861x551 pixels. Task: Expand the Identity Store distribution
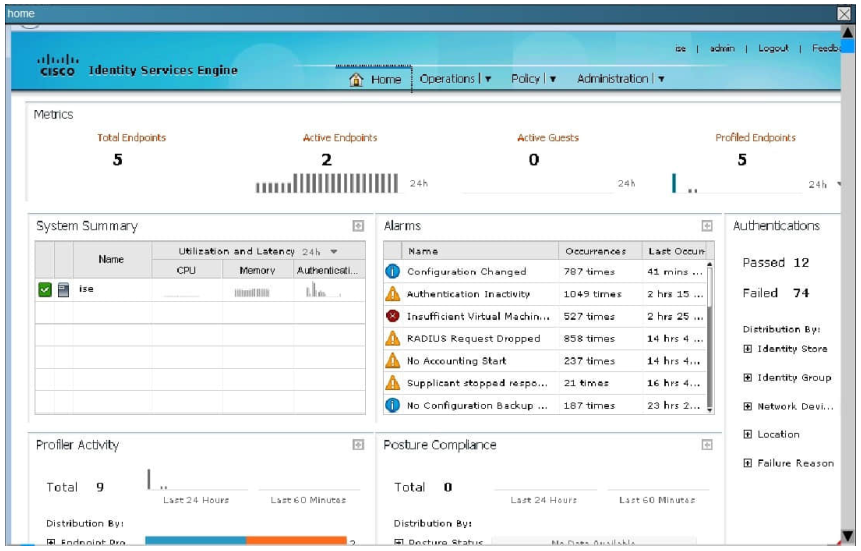(747, 349)
